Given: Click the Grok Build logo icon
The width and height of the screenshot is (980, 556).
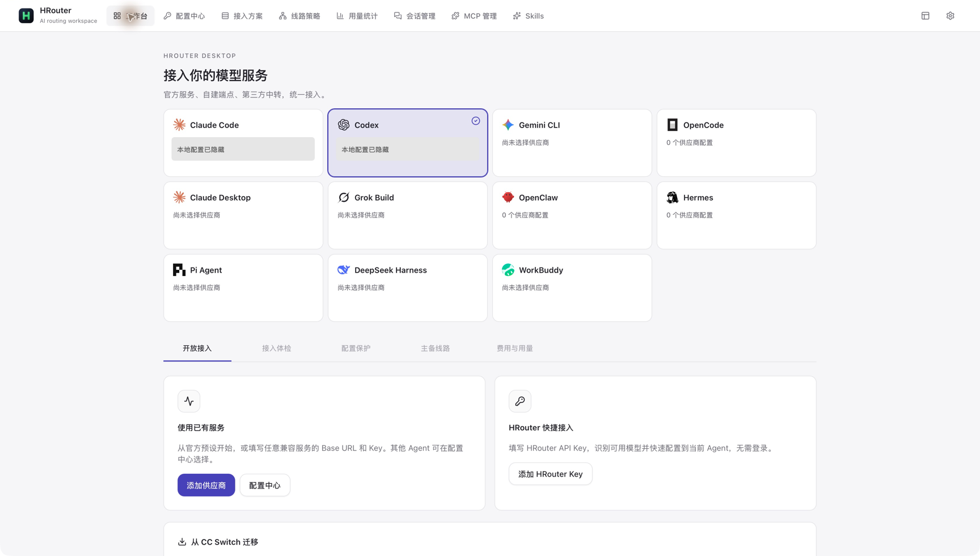Looking at the screenshot, I should tap(344, 197).
